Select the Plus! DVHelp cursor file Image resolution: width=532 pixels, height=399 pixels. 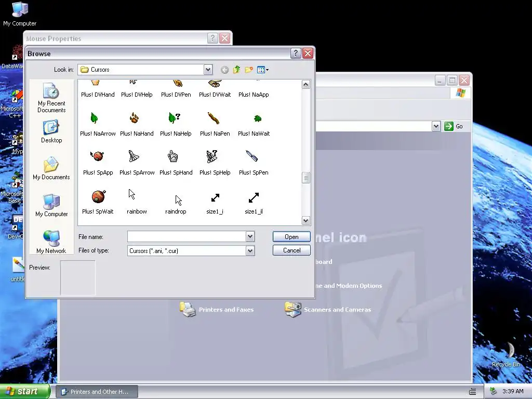click(137, 89)
